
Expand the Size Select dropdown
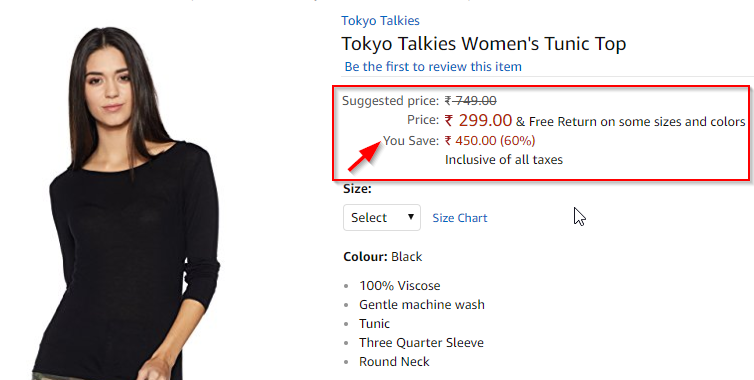click(382, 217)
